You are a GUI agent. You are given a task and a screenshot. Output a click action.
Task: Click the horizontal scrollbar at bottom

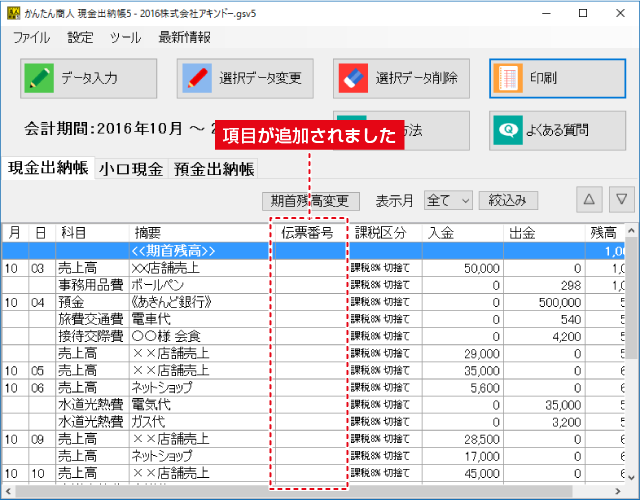coord(300,490)
